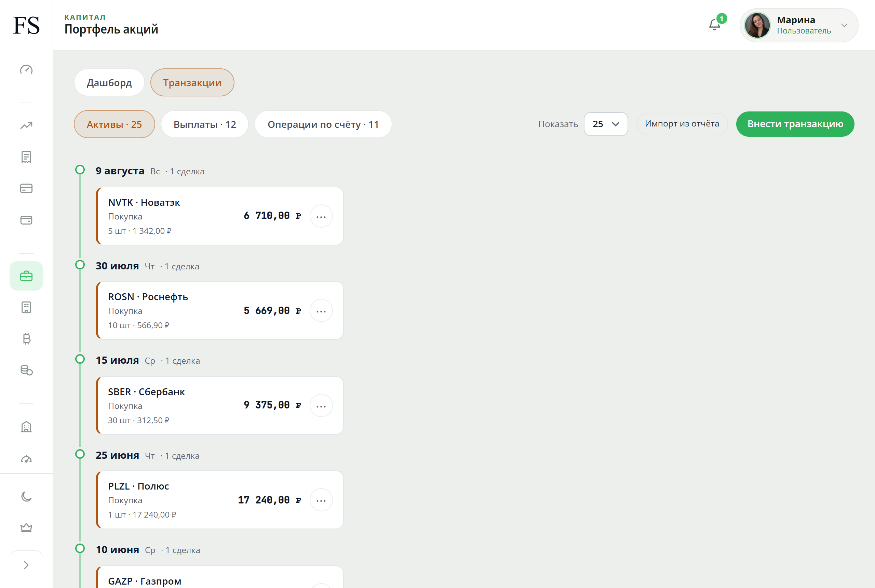The height and width of the screenshot is (588, 875).
Task: Click the 15 июля timeline marker
Action: [80, 359]
